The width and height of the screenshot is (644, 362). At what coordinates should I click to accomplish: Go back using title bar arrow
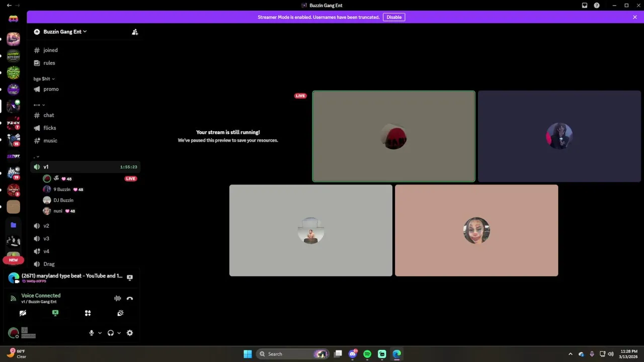(9, 6)
